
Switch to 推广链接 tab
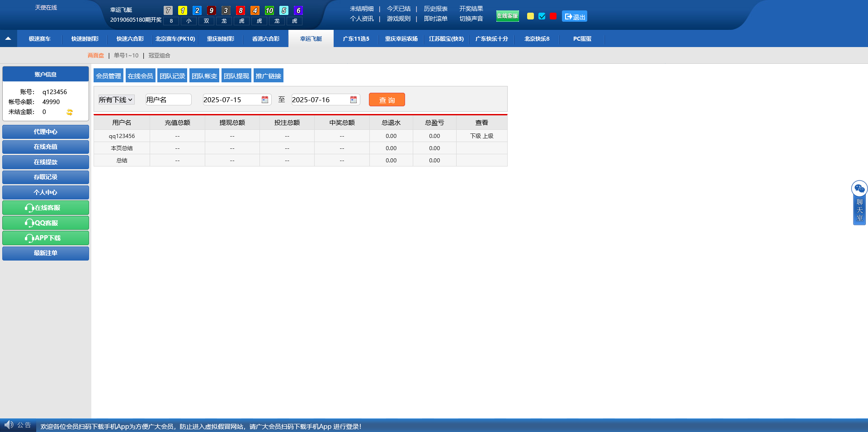coord(269,76)
